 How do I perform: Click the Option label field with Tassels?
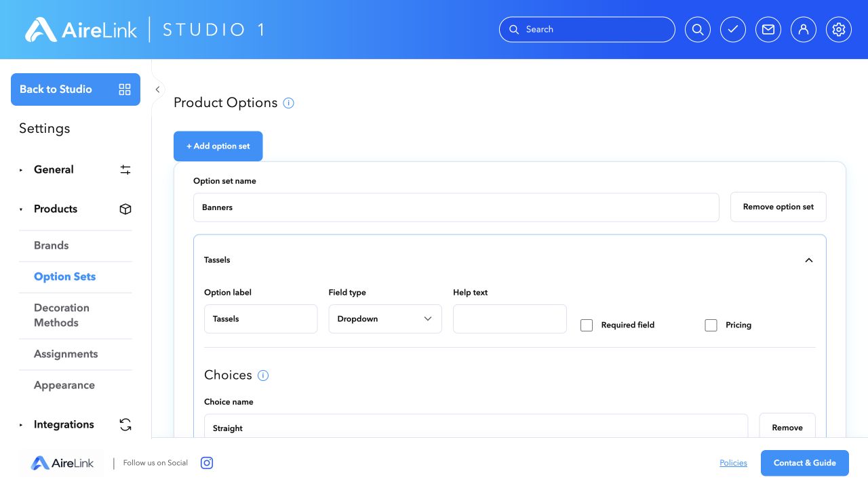click(x=260, y=319)
